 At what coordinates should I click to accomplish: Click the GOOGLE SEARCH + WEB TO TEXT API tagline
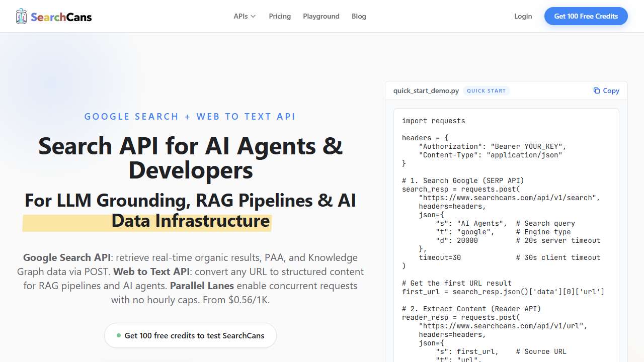coord(190,117)
